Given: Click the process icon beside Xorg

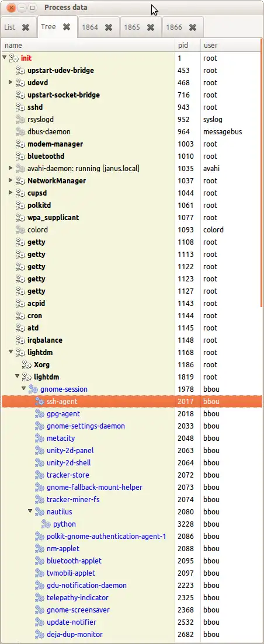Looking at the screenshot, I should point(27,365).
